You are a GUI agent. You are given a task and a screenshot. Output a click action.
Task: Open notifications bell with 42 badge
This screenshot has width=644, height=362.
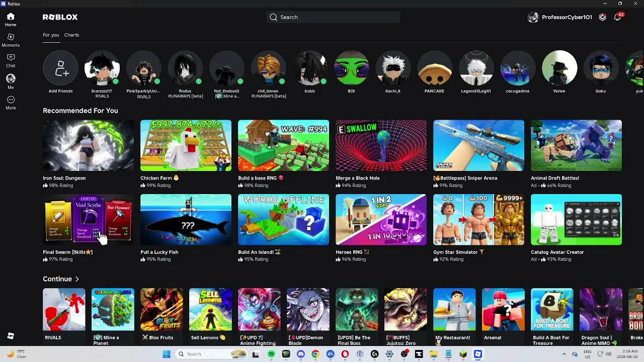coord(618,17)
